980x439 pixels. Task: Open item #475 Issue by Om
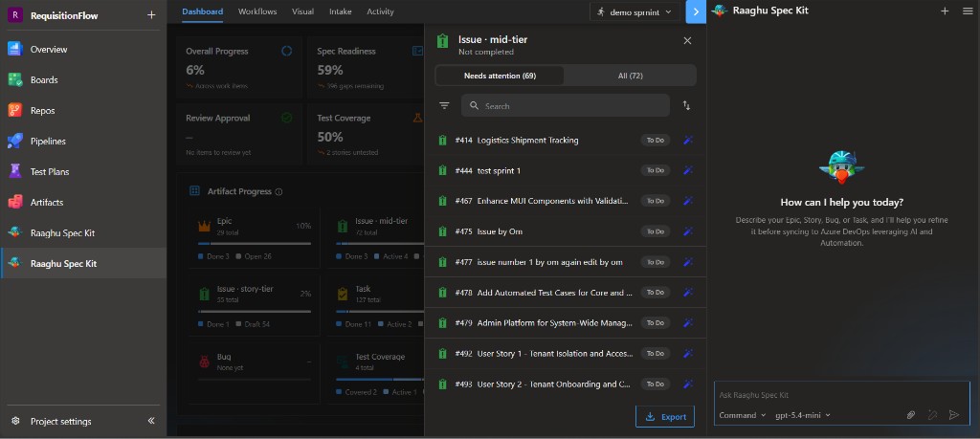tap(565, 231)
